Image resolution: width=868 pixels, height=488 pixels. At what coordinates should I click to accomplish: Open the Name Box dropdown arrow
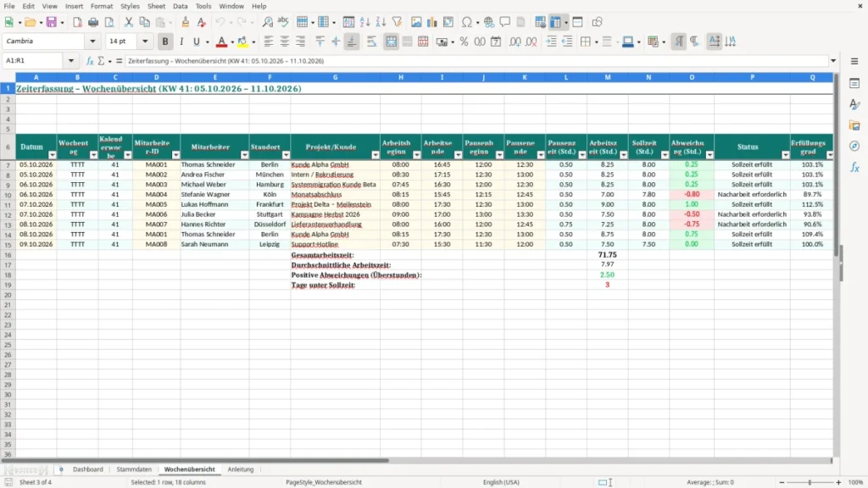coord(71,61)
